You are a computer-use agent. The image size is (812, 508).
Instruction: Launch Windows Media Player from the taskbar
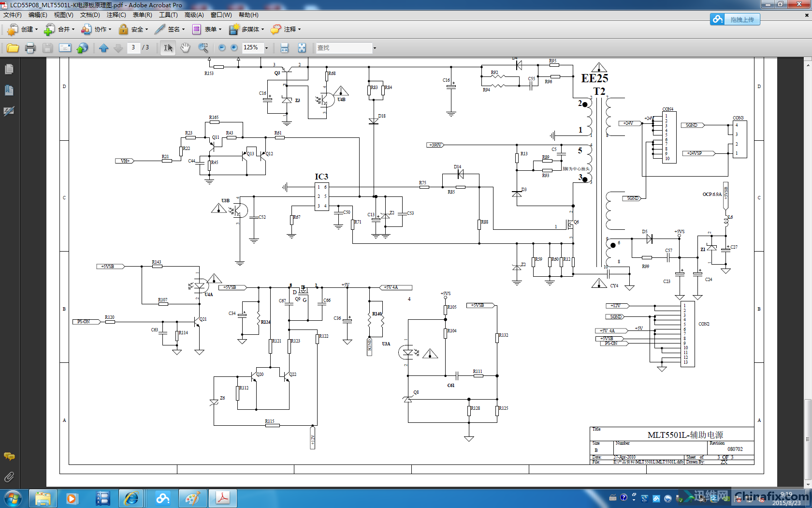(x=72, y=498)
